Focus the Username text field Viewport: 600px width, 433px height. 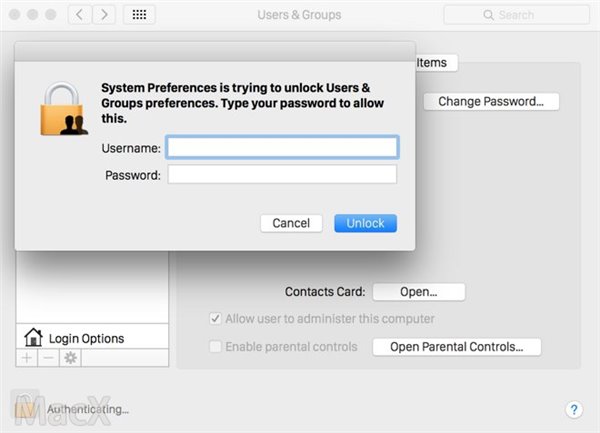coord(282,147)
